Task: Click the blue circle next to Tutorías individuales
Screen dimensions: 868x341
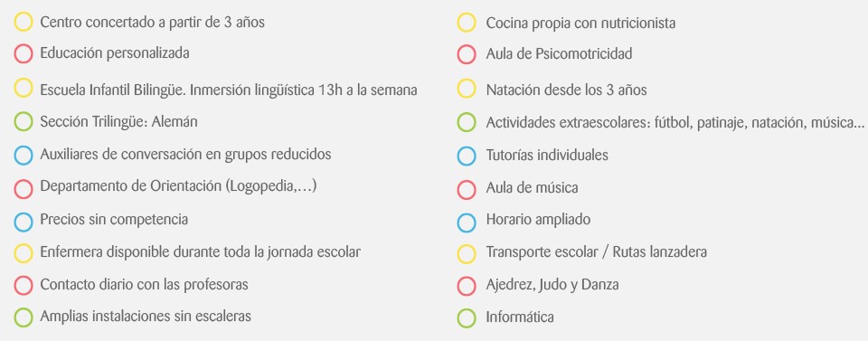Action: pyautogui.click(x=467, y=156)
